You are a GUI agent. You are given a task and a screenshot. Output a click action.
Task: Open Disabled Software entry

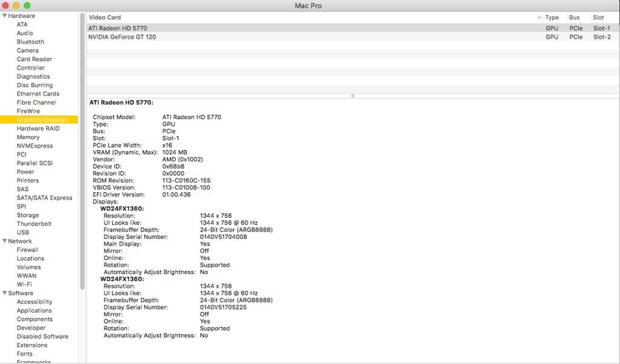point(43,337)
